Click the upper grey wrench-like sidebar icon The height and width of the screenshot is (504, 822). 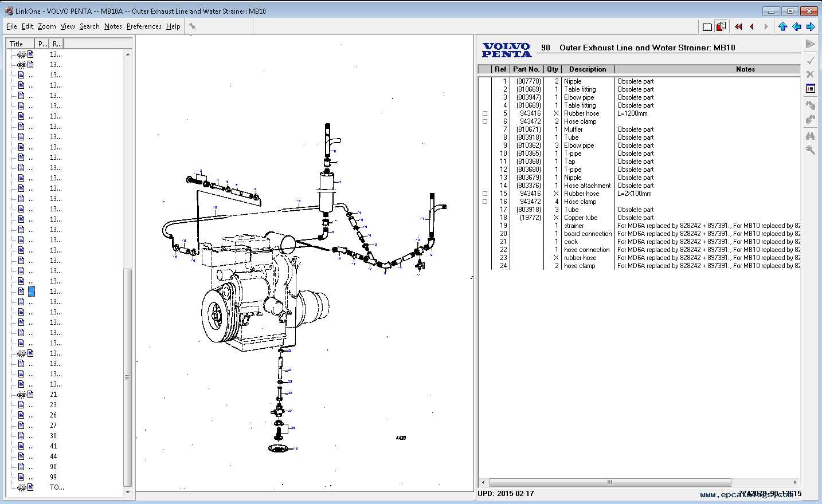tap(811, 105)
